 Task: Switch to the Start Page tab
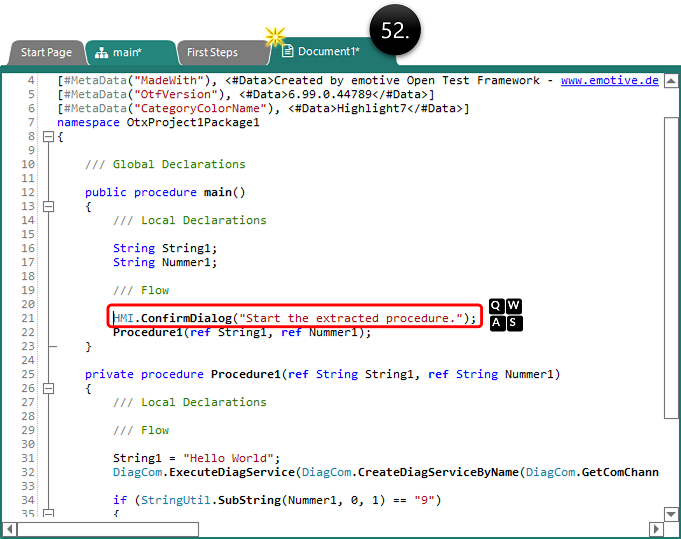46,52
